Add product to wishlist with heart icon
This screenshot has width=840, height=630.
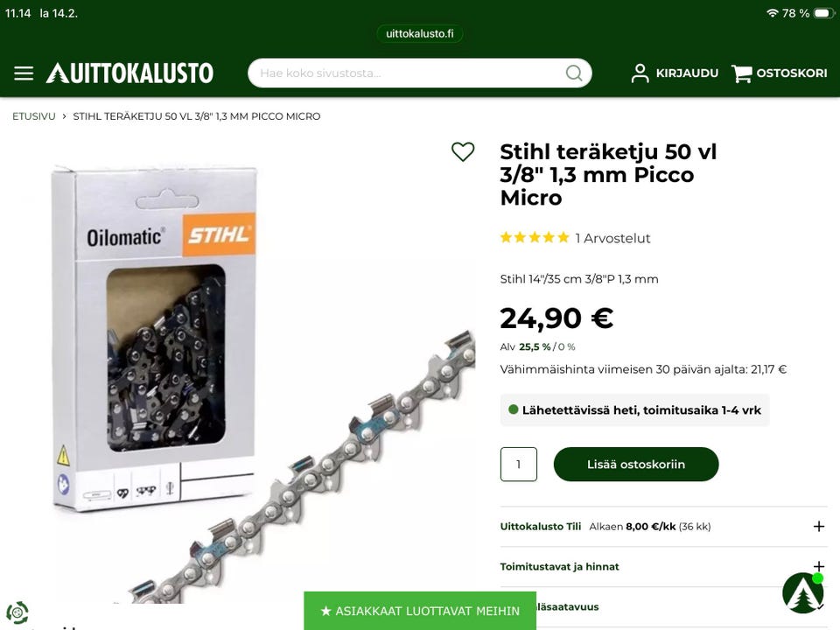pos(463,151)
